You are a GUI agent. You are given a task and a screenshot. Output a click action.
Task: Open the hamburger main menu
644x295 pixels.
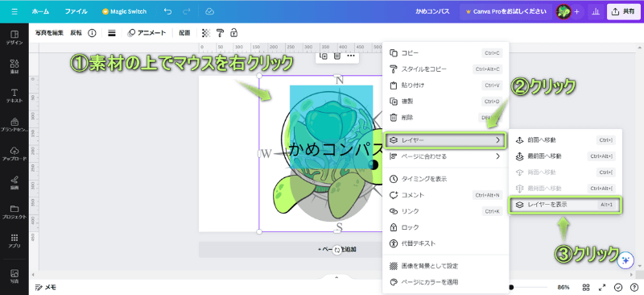point(14,11)
